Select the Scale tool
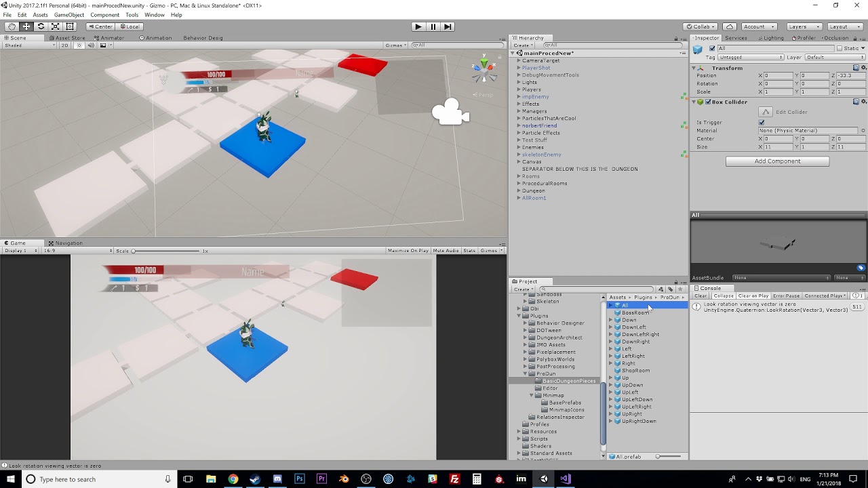Image resolution: width=868 pixels, height=488 pixels. pyautogui.click(x=55, y=26)
